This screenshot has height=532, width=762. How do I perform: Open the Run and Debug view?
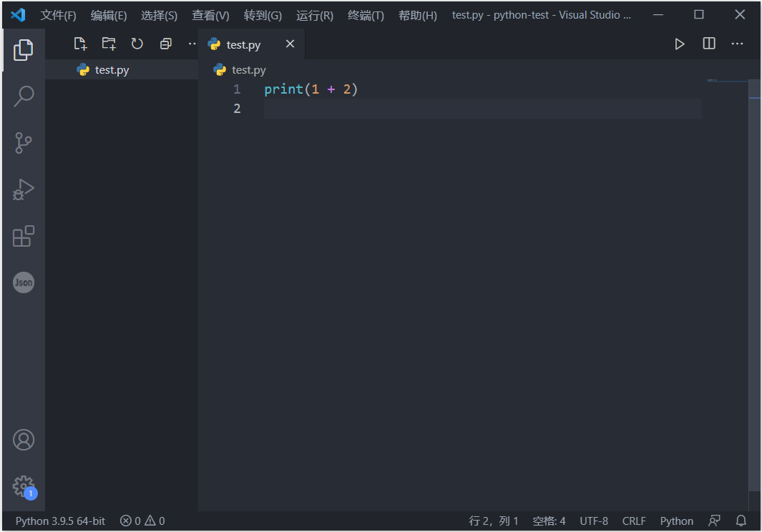[24, 189]
